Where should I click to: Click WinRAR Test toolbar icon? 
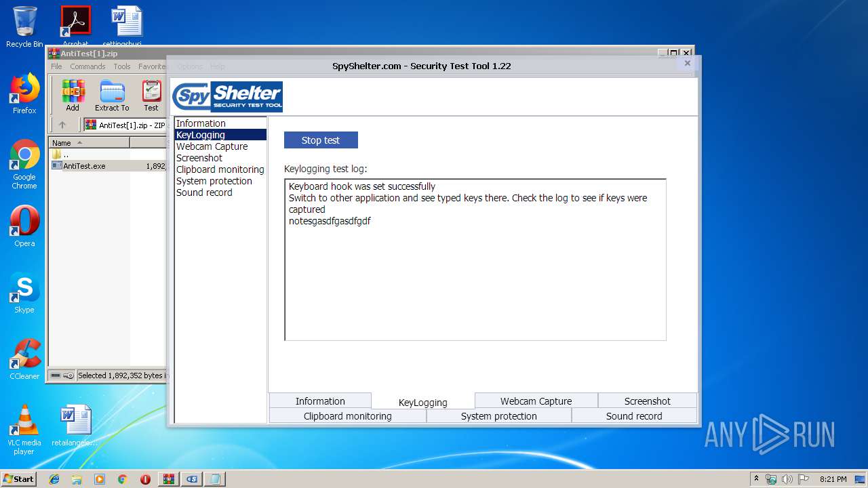[151, 96]
